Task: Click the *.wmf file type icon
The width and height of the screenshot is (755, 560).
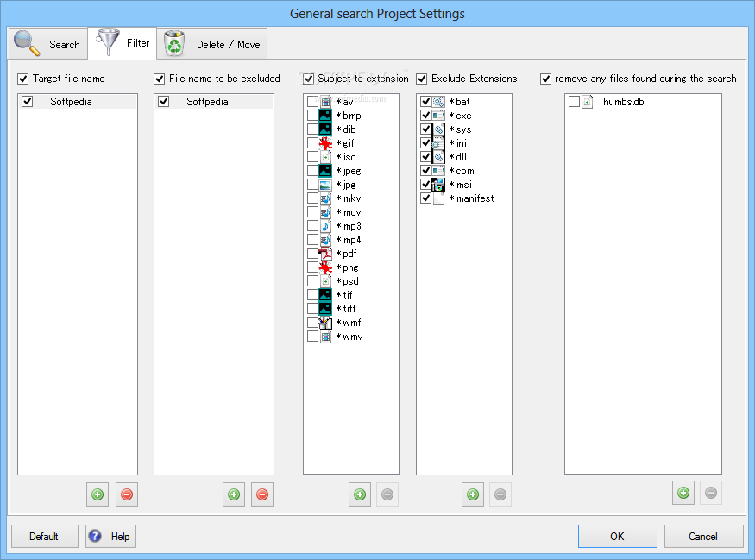Action: tap(325, 323)
